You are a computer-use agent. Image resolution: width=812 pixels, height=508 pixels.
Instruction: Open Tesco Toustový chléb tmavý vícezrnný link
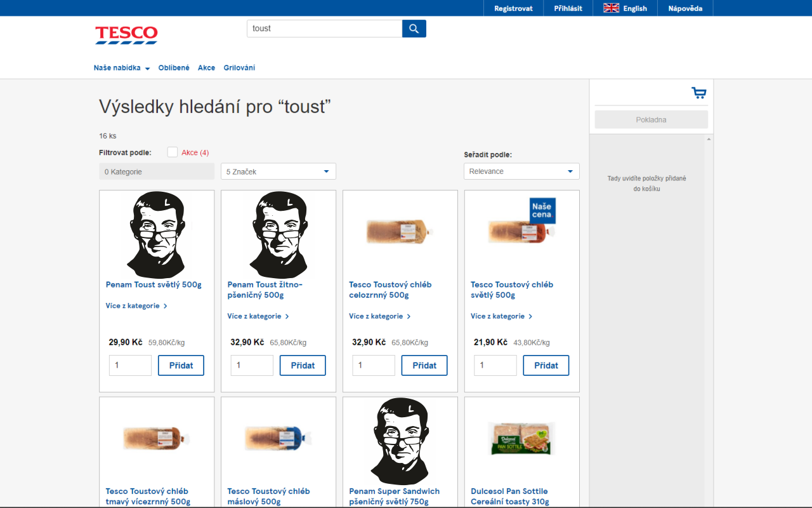point(148,496)
